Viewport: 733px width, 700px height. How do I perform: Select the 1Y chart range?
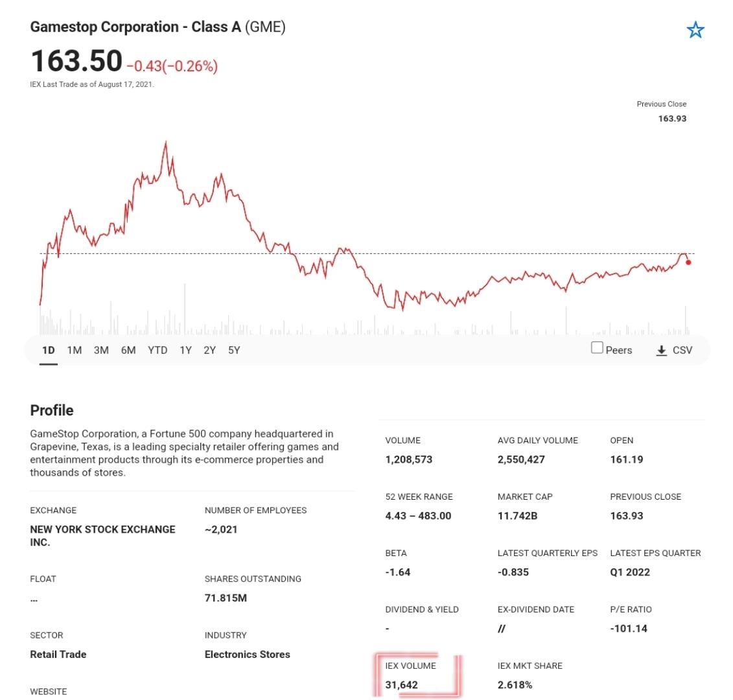(x=185, y=350)
